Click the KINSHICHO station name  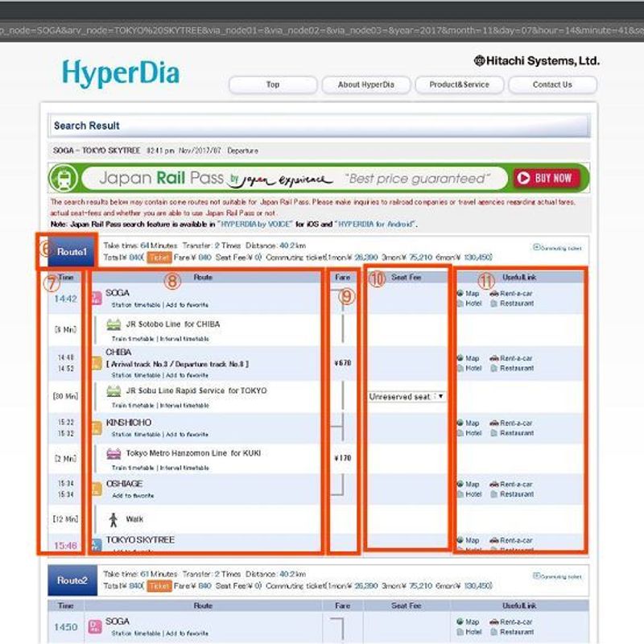(129, 423)
